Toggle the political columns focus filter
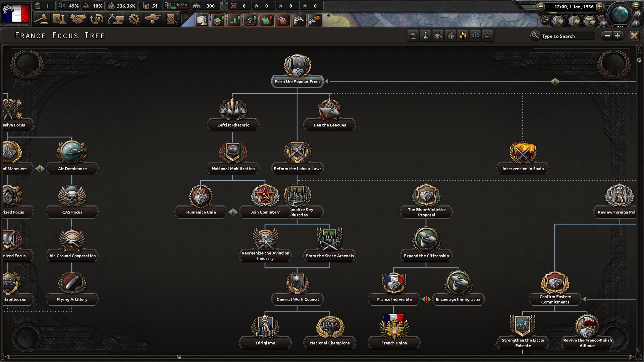 point(413,36)
